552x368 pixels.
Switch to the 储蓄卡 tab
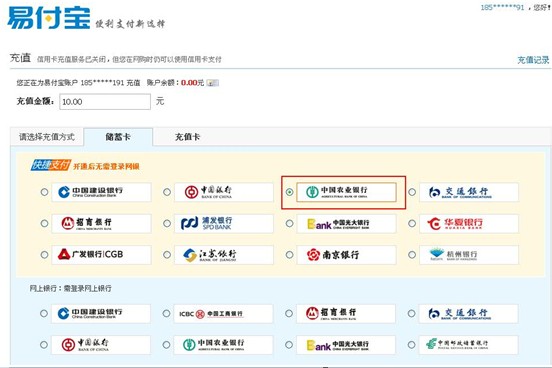click(x=118, y=137)
